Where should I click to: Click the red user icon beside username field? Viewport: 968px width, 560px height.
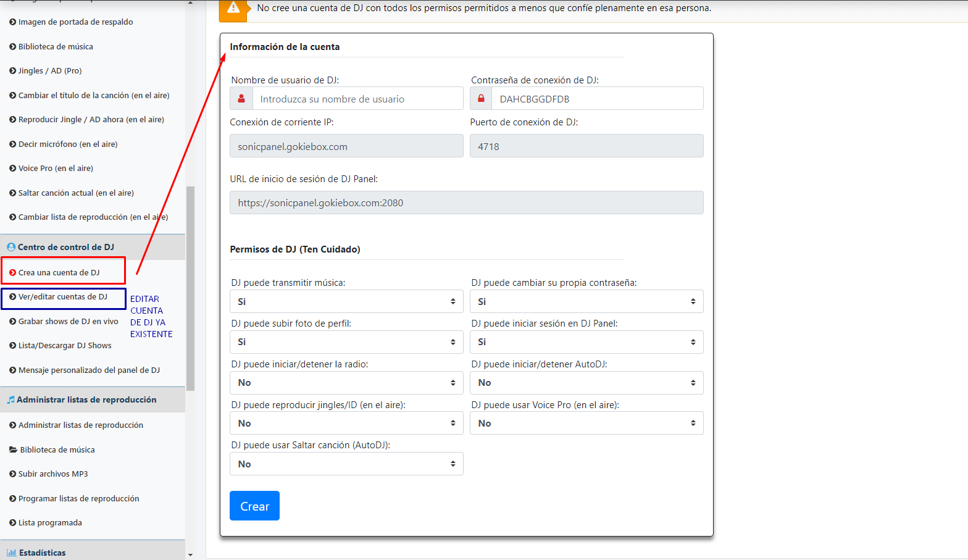(x=241, y=98)
